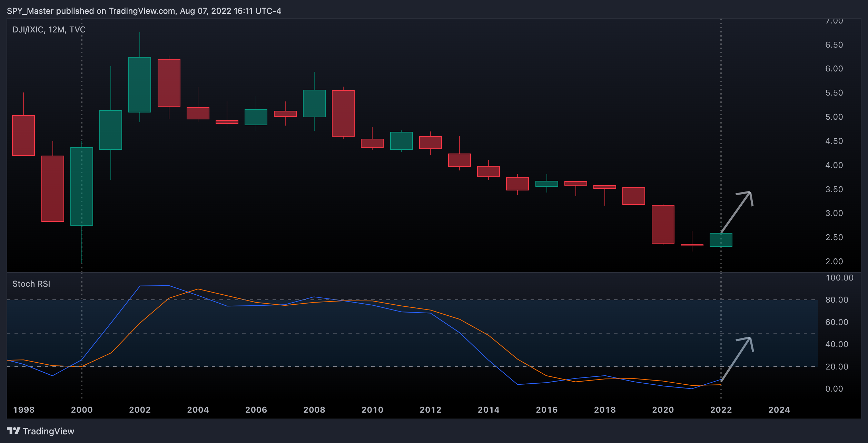
Task: Click the 60.00 Stoch RSI axis label
Action: (x=837, y=322)
